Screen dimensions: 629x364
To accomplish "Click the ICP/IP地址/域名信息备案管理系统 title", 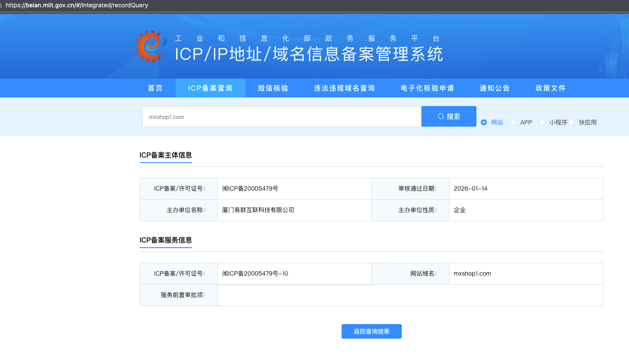I will [x=309, y=54].
